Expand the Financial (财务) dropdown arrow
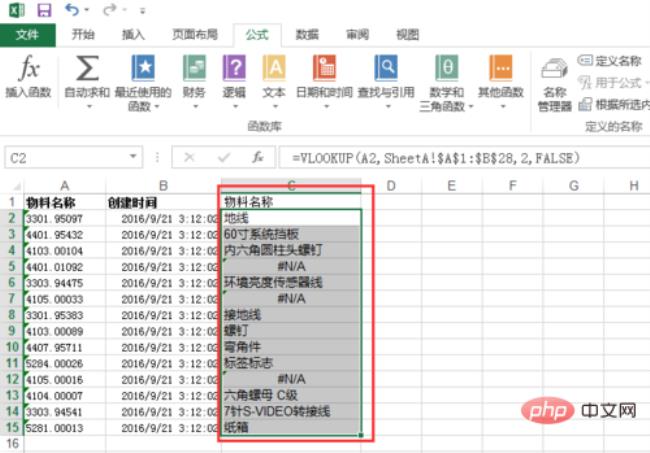Image resolution: width=650 pixels, height=453 pixels. (195, 107)
